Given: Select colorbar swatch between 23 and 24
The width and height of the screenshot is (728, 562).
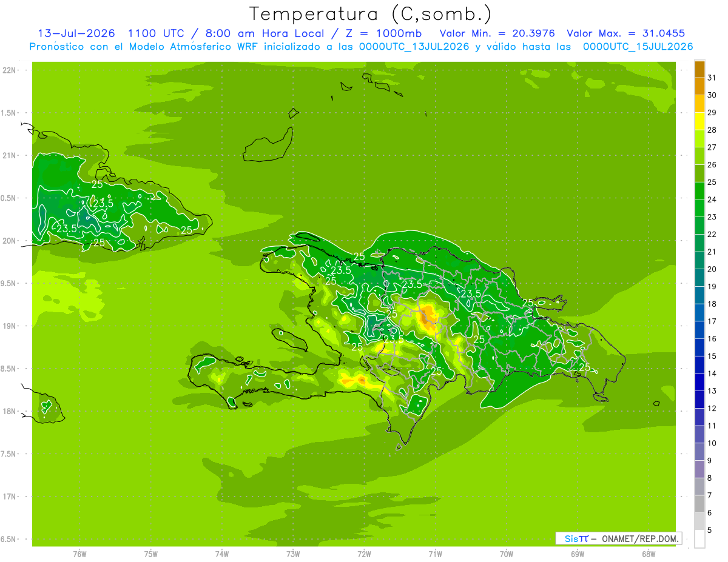Looking at the screenshot, I should (699, 208).
